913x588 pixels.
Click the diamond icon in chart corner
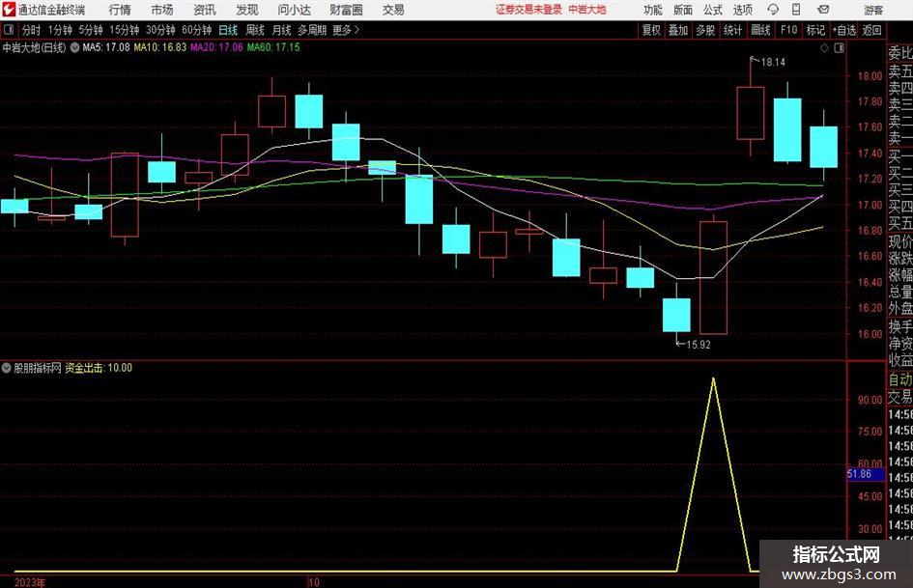[x=824, y=48]
